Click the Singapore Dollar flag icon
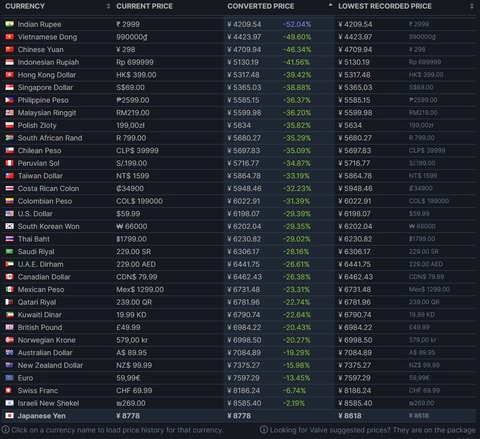 (x=9, y=87)
